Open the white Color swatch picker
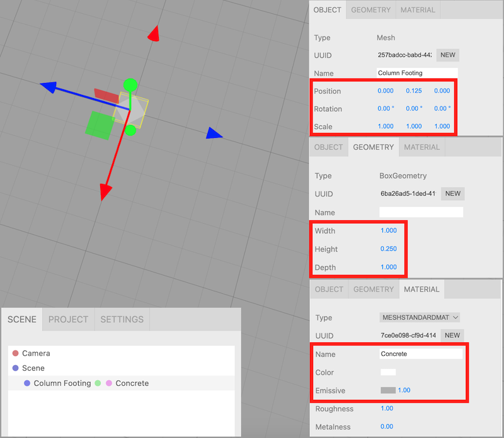This screenshot has height=438, width=504. (387, 372)
